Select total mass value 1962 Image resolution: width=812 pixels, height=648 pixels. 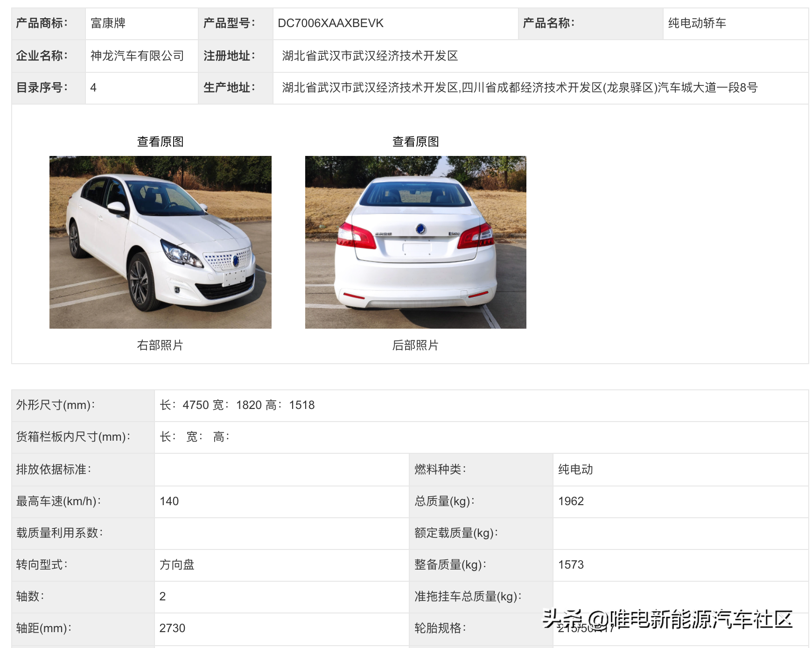click(x=571, y=501)
